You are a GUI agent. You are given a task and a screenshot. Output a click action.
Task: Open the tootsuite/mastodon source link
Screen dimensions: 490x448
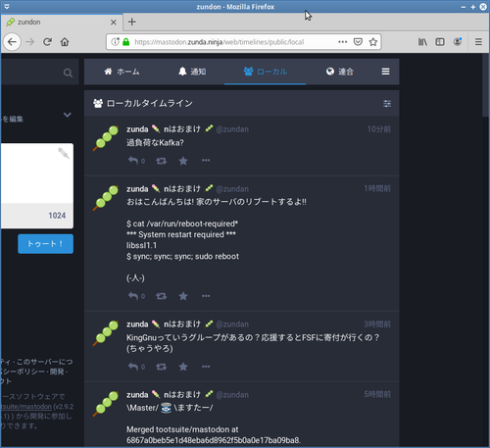[x=25, y=407]
